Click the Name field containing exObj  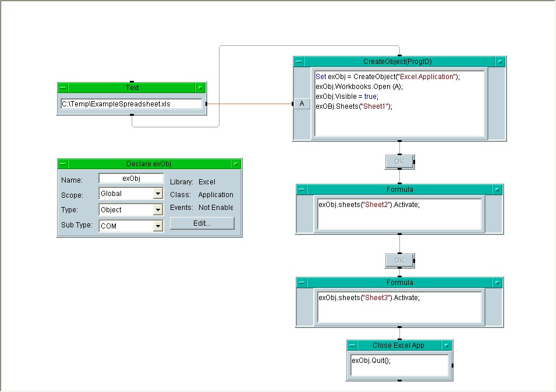131,179
